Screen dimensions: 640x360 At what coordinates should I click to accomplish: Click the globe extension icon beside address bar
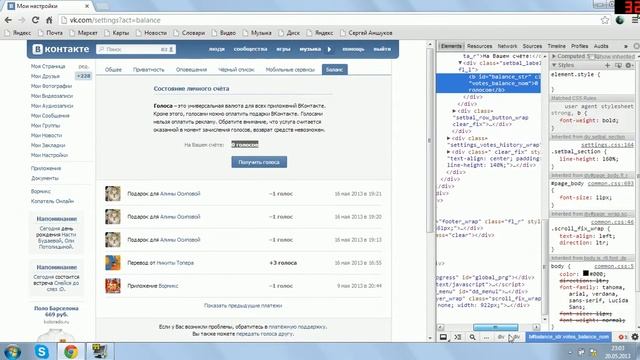tap(620, 20)
